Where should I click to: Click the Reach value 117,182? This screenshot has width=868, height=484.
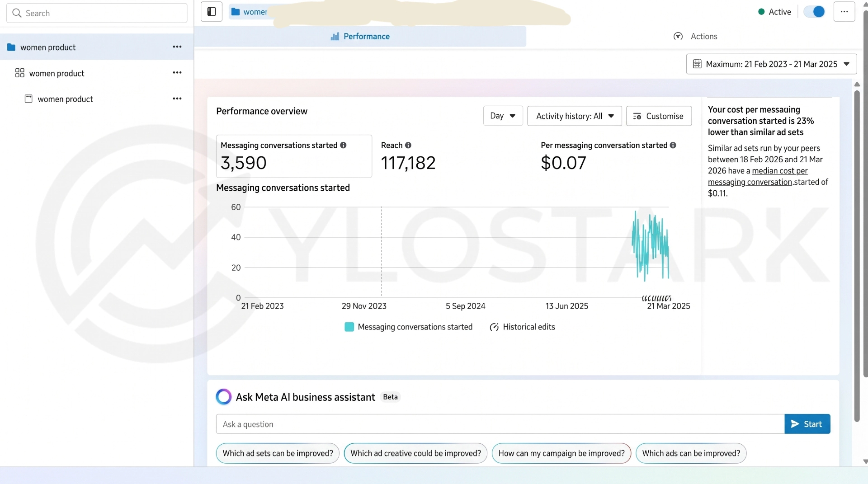pos(408,163)
